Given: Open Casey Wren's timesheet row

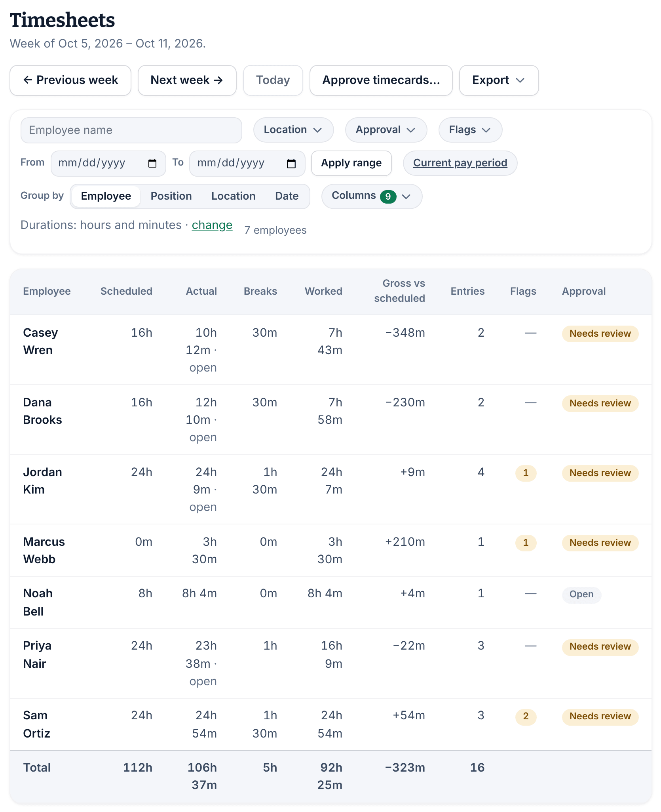Looking at the screenshot, I should pos(331,350).
